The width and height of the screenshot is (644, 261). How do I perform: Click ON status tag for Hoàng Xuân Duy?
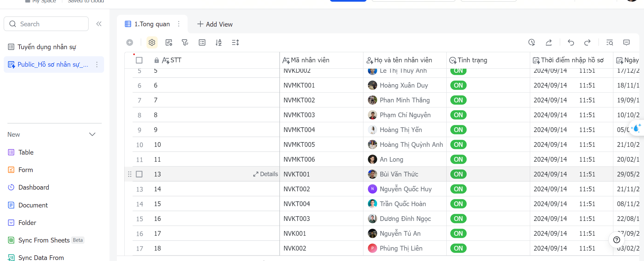point(458,85)
